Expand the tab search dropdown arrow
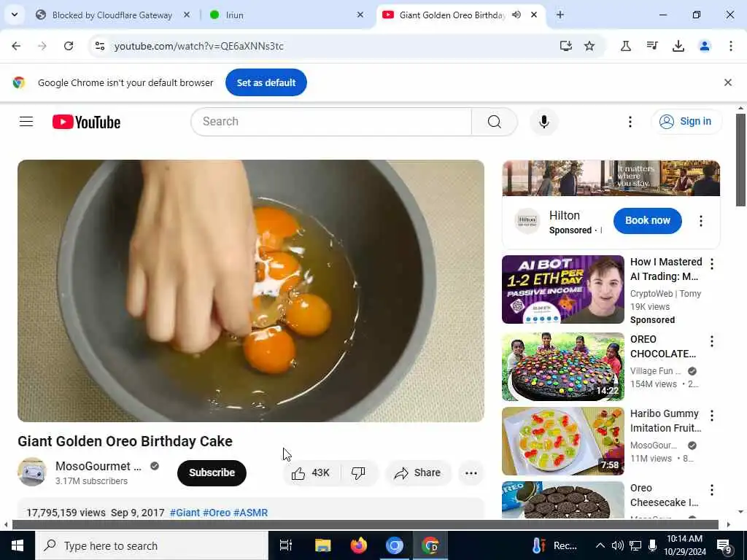 [x=15, y=15]
